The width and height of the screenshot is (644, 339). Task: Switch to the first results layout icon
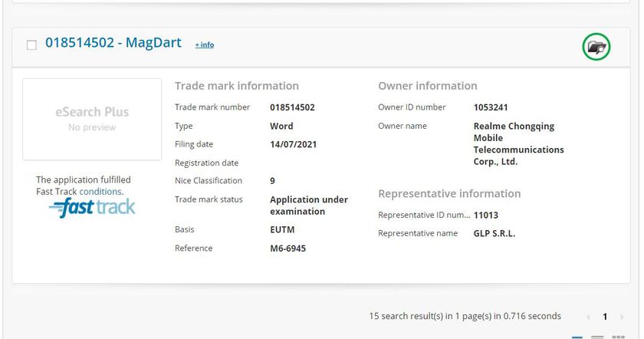(577, 336)
